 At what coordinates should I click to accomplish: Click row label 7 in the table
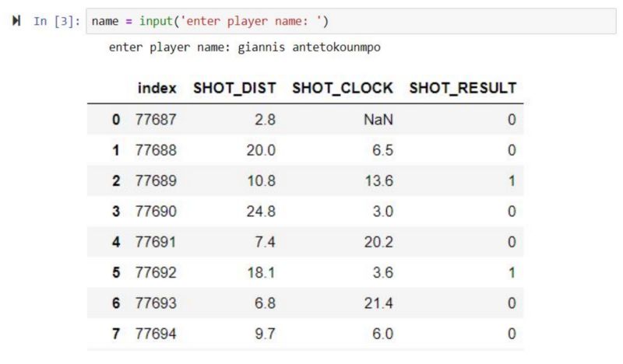coord(116,333)
